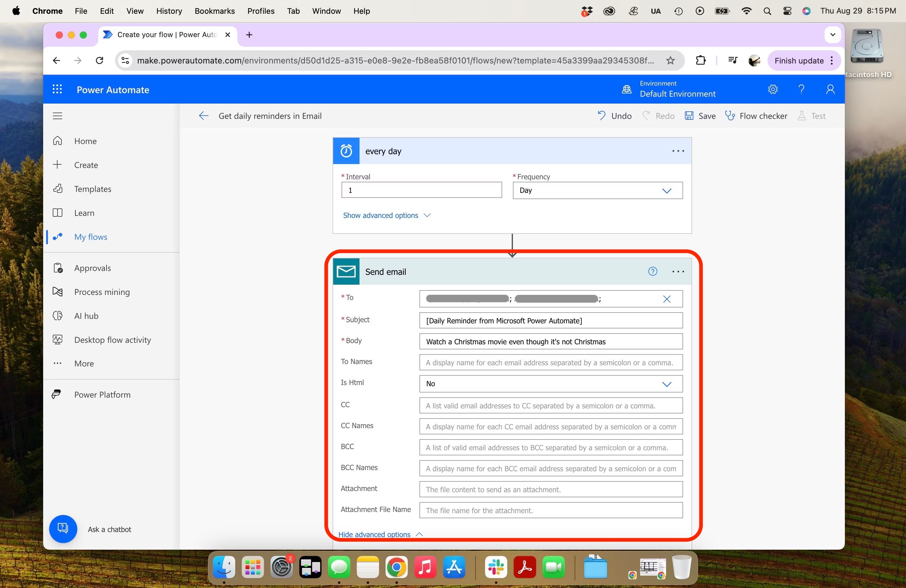
Task: Open Finder from the Dock
Action: [x=224, y=567]
